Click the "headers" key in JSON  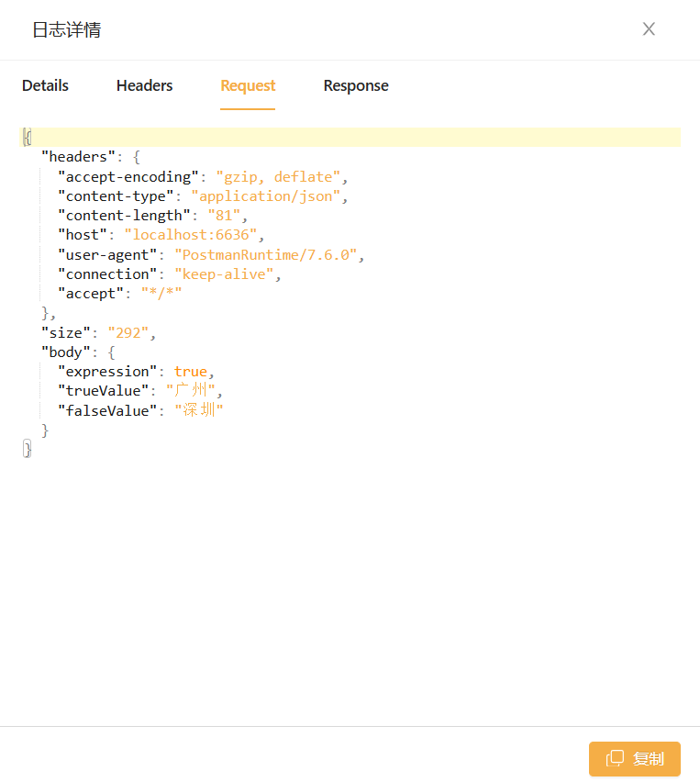tap(78, 157)
